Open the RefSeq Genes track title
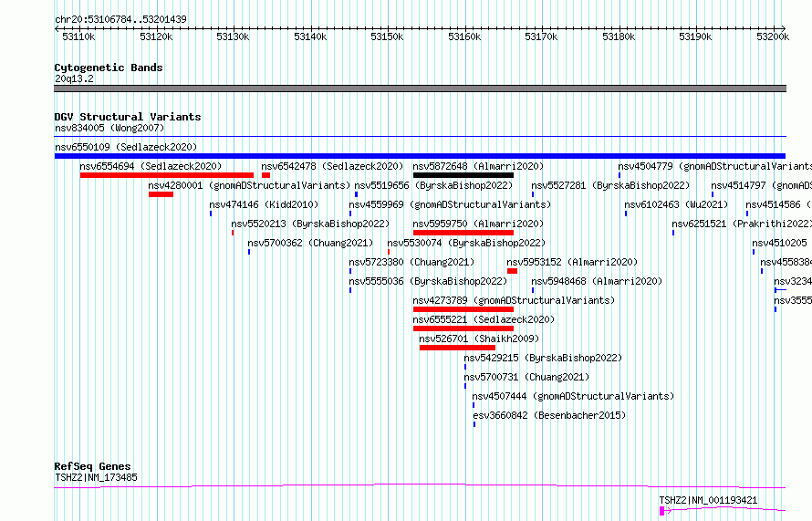 coord(92,466)
